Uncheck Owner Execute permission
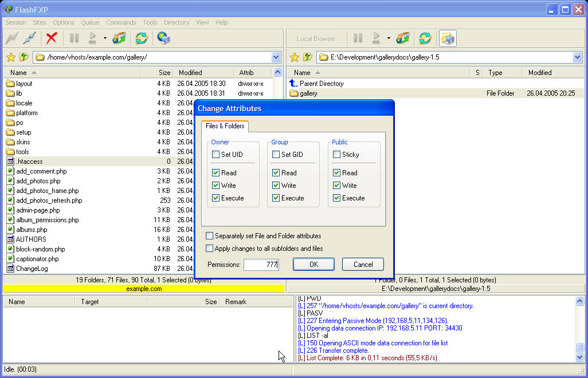 pos(215,198)
